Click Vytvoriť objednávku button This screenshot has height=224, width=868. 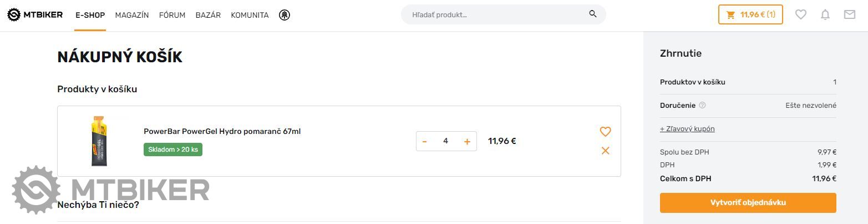pyautogui.click(x=748, y=203)
